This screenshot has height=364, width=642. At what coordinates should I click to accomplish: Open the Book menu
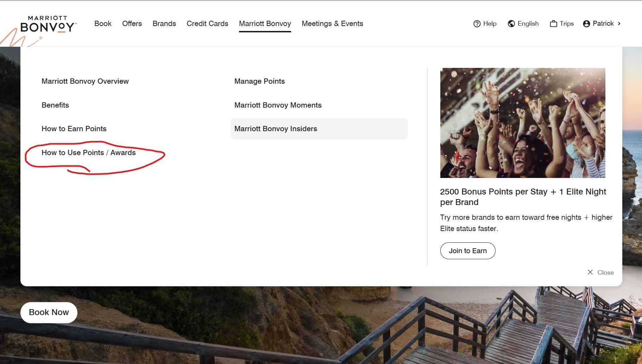[103, 24]
